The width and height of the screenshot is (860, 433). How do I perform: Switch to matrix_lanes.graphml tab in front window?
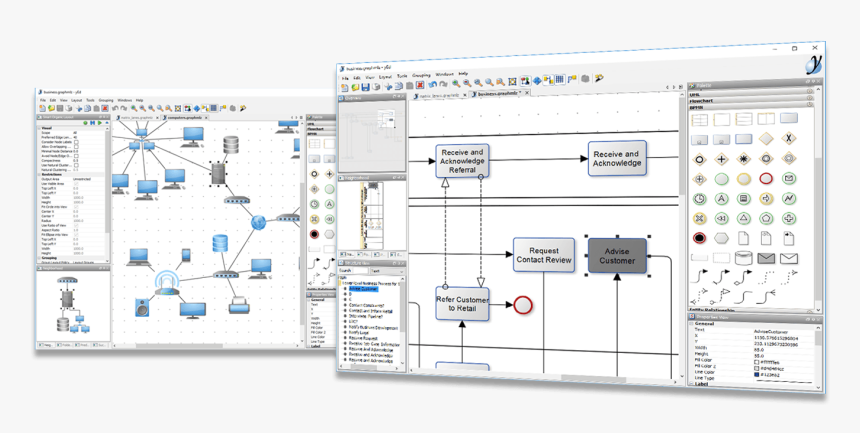coord(440,95)
